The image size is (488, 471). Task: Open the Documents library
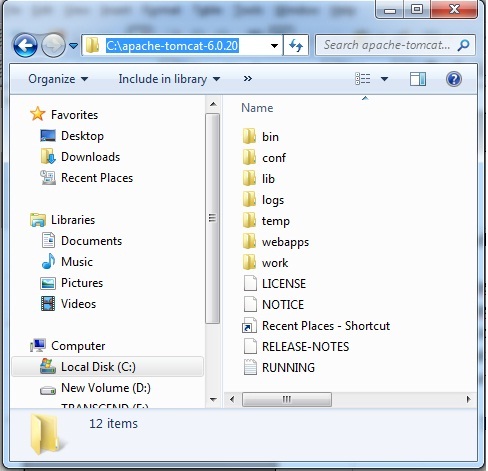pyautogui.click(x=82, y=241)
